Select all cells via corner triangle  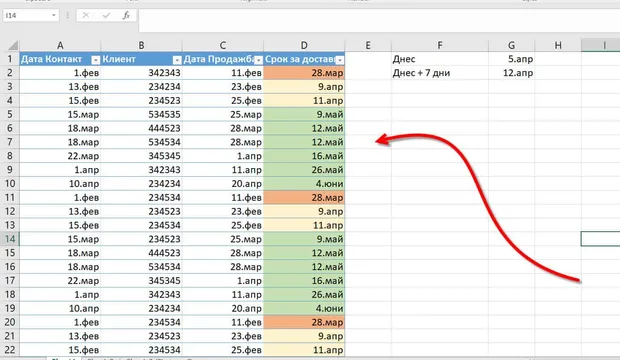pos(12,45)
